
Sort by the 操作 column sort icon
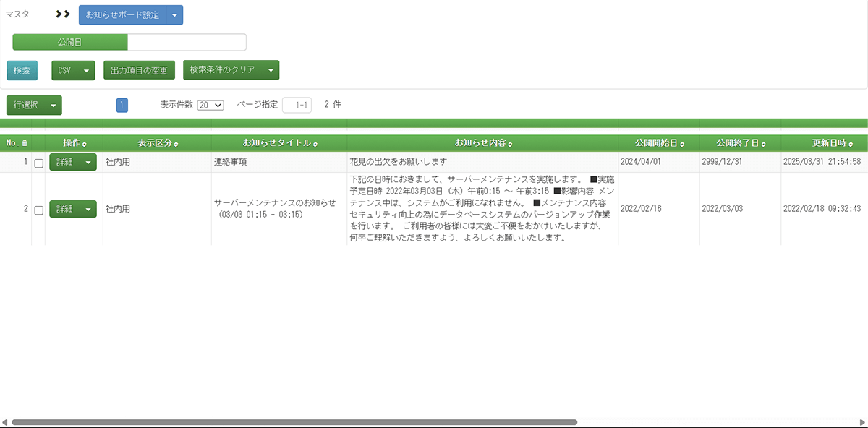click(85, 143)
